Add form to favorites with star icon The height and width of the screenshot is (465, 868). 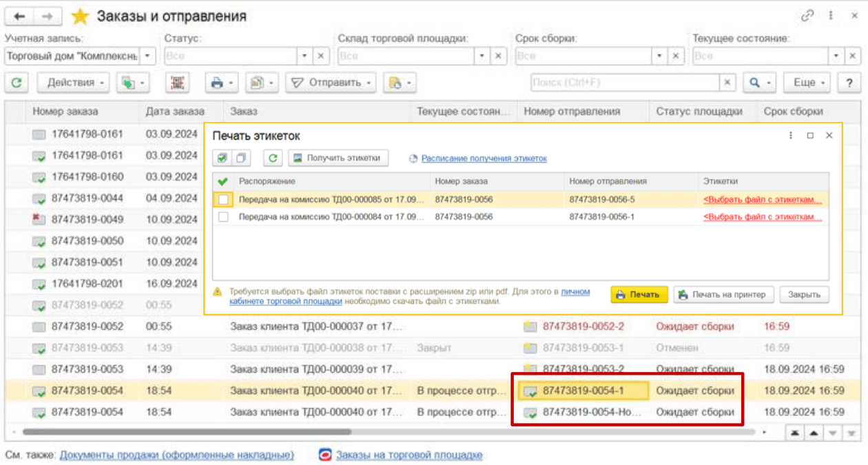(x=81, y=16)
